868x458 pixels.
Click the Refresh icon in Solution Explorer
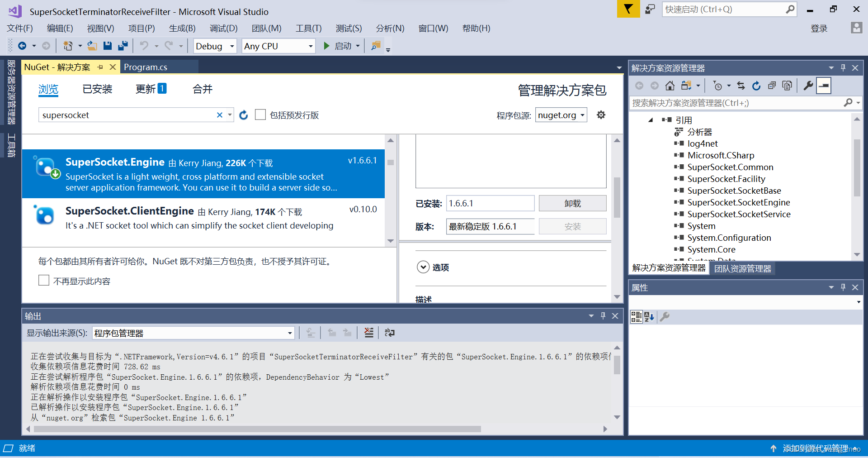(x=756, y=86)
